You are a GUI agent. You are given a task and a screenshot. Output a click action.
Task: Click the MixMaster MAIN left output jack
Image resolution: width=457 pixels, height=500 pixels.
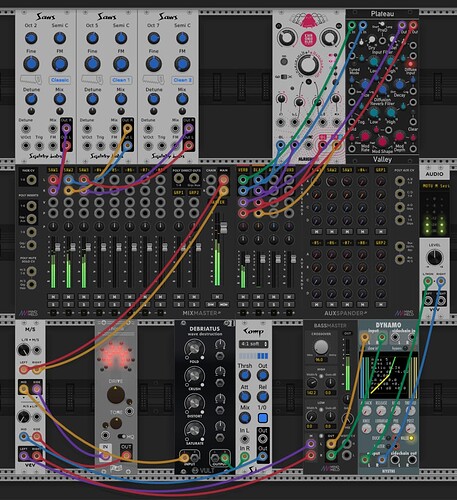[224, 180]
